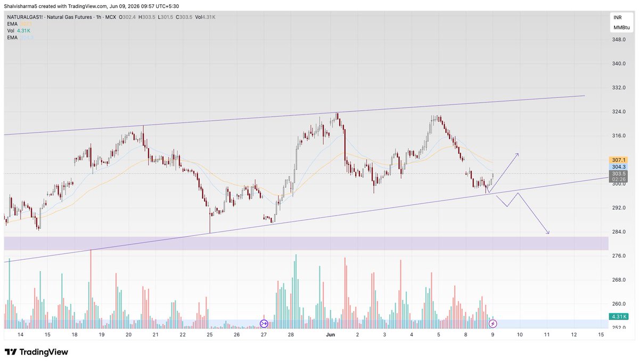Click the 02:26 bar countdown timer
The height and width of the screenshot is (364, 639).
pos(619,179)
